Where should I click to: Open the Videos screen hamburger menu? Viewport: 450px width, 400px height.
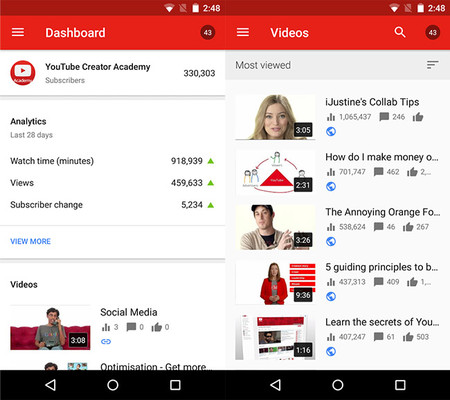(243, 32)
